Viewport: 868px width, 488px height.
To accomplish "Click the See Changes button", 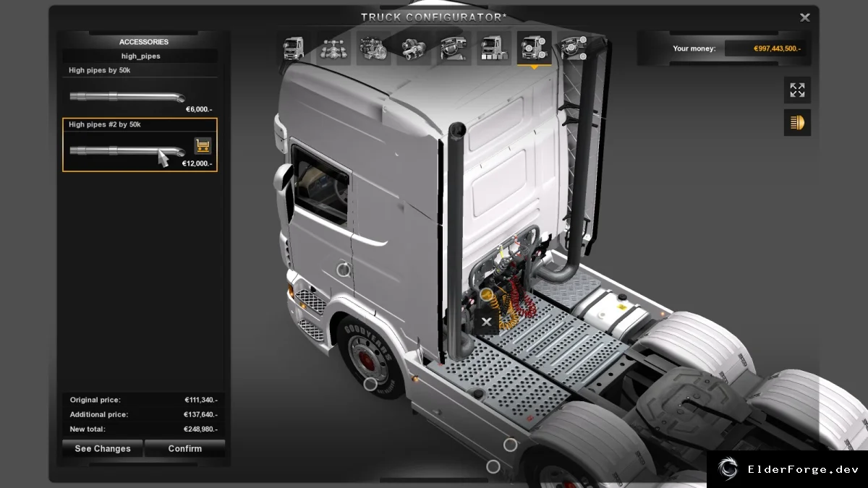I will coord(103,448).
